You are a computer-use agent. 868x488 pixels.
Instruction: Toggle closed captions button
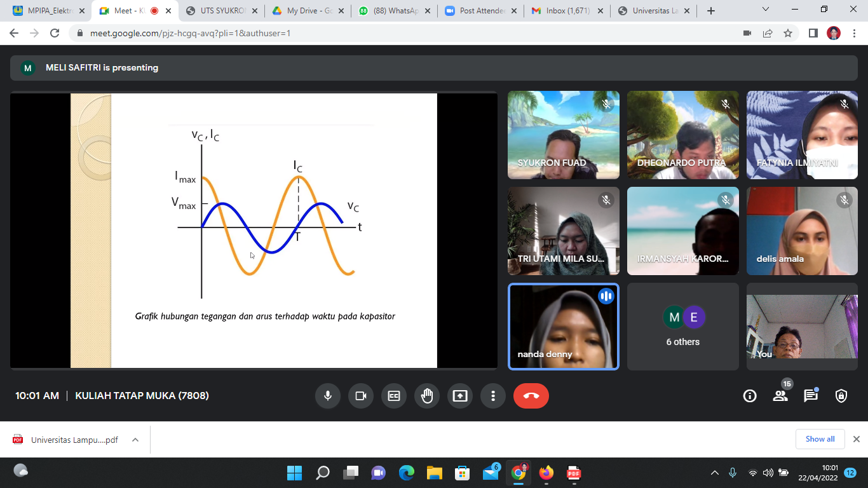pos(394,396)
